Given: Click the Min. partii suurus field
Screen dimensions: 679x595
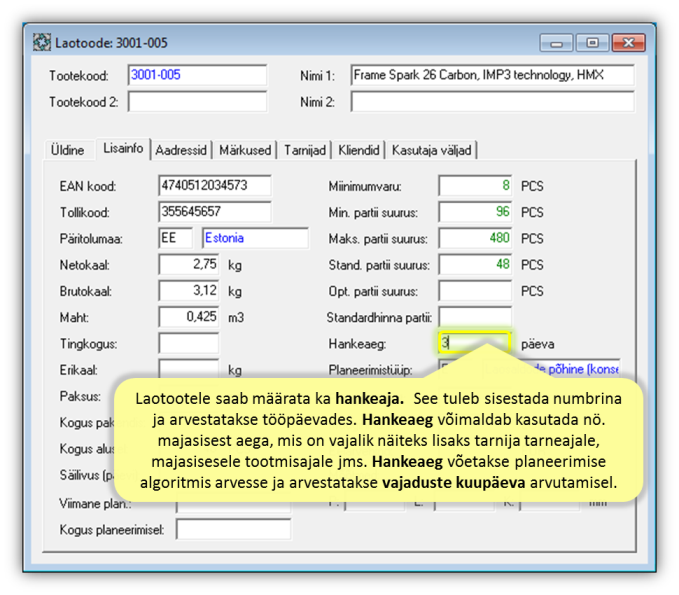Looking at the screenshot, I should pyautogui.click(x=475, y=212).
